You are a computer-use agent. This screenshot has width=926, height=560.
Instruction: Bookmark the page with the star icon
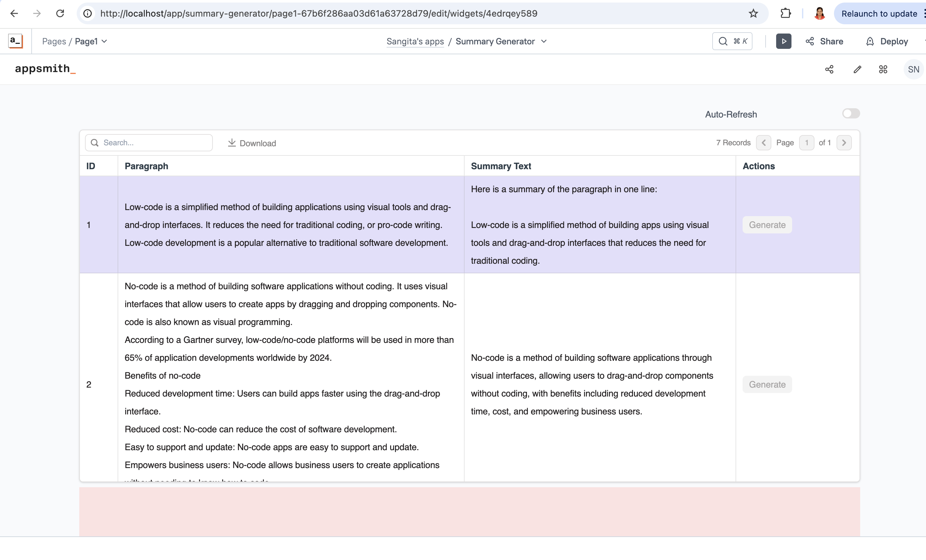(x=753, y=13)
